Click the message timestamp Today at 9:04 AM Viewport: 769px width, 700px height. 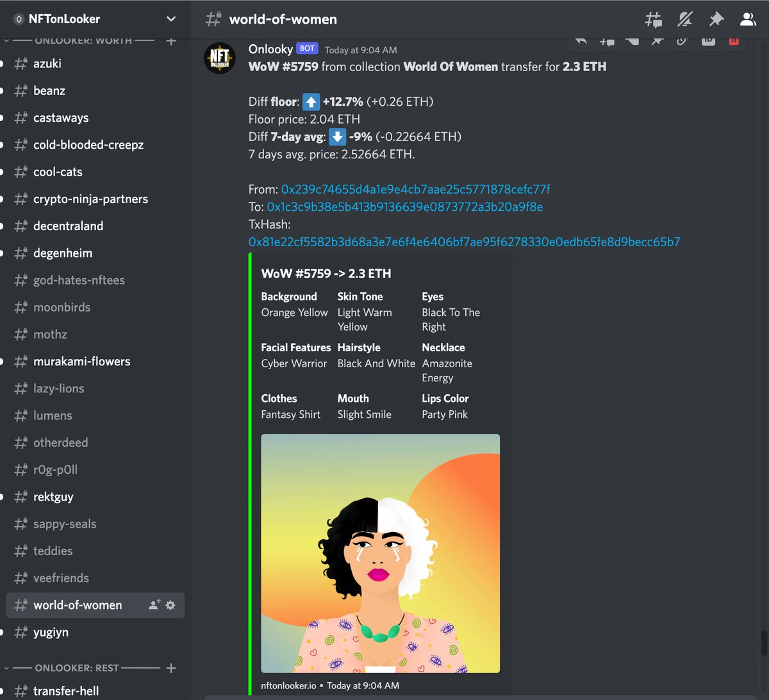(x=361, y=50)
